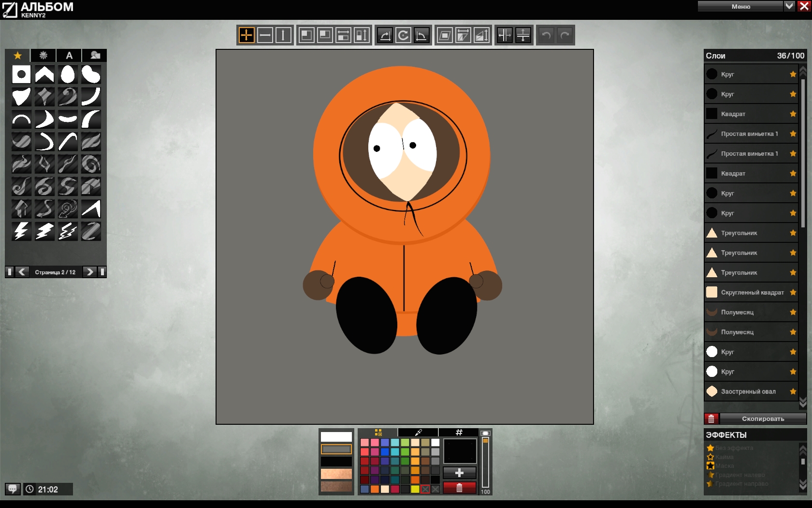Pick the bean-shaped blob
Viewport: 812px width, 508px height.
tap(91, 75)
